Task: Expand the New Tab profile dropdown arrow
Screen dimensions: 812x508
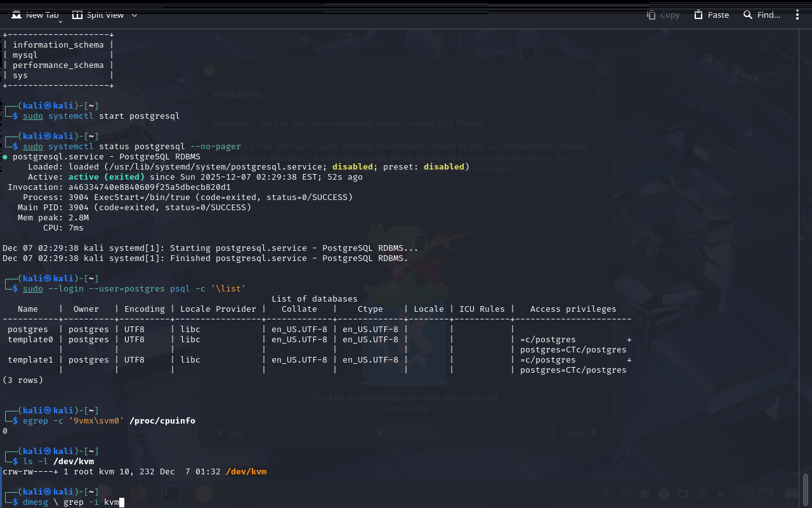Action: [x=60, y=22]
